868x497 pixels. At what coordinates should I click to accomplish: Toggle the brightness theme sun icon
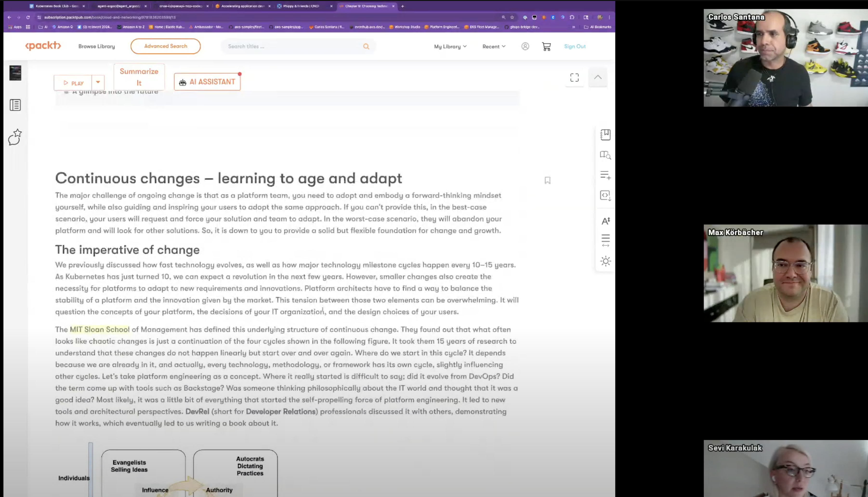[605, 261]
